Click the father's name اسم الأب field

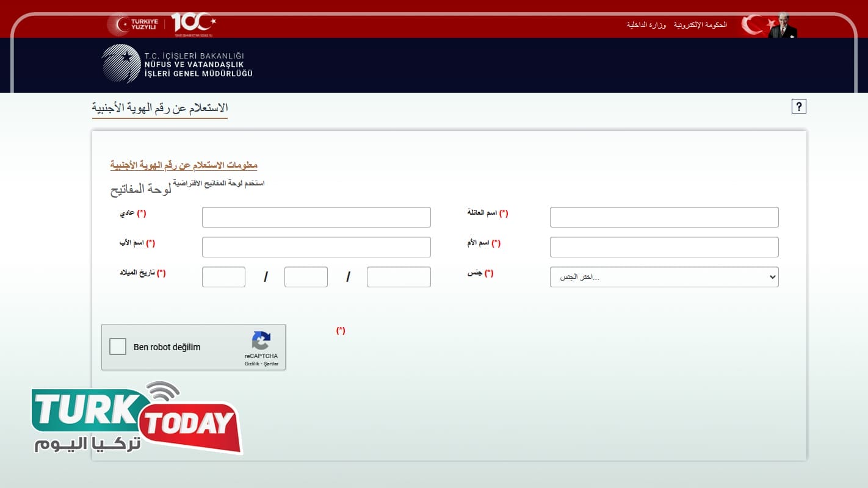(x=316, y=247)
